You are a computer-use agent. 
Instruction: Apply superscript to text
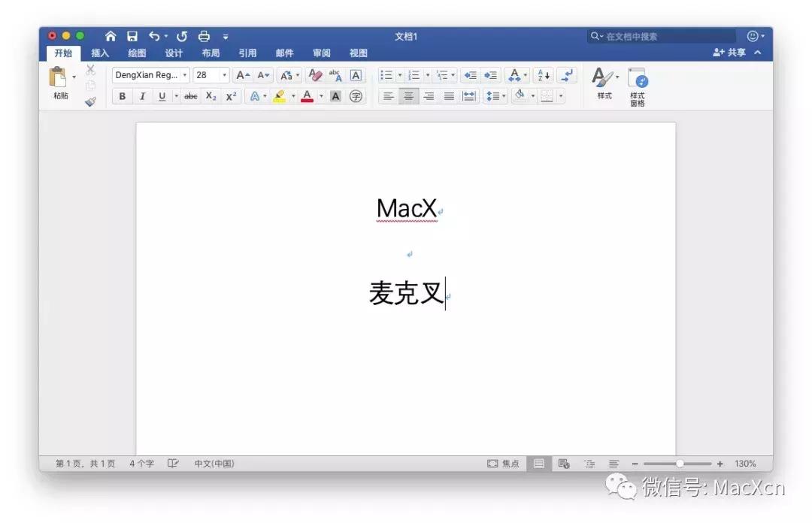(x=230, y=96)
